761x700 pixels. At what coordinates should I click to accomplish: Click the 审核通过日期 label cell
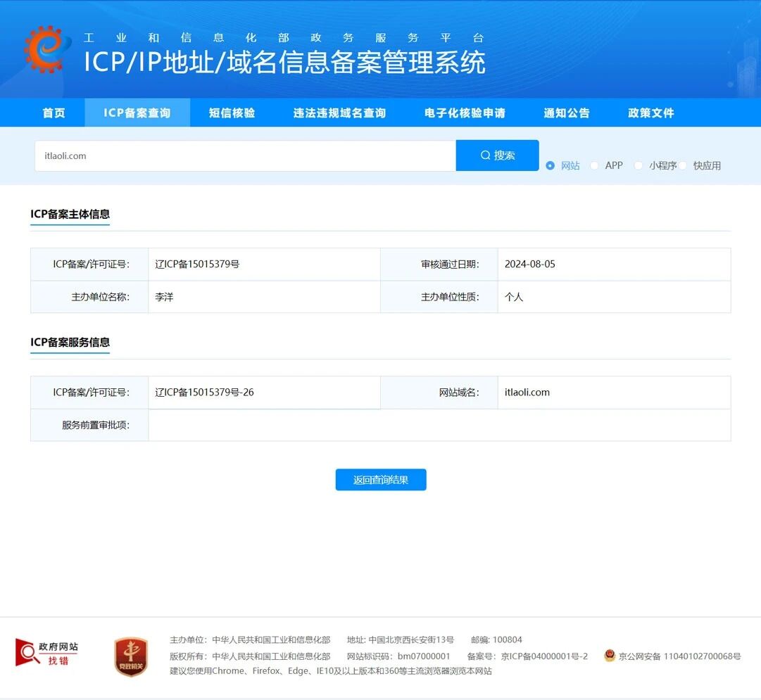(439, 265)
